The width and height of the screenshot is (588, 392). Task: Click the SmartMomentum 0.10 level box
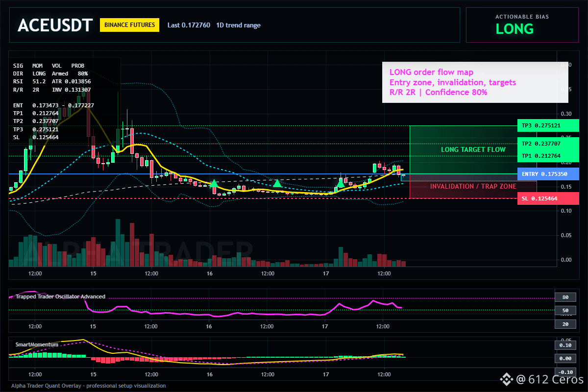[564, 345]
